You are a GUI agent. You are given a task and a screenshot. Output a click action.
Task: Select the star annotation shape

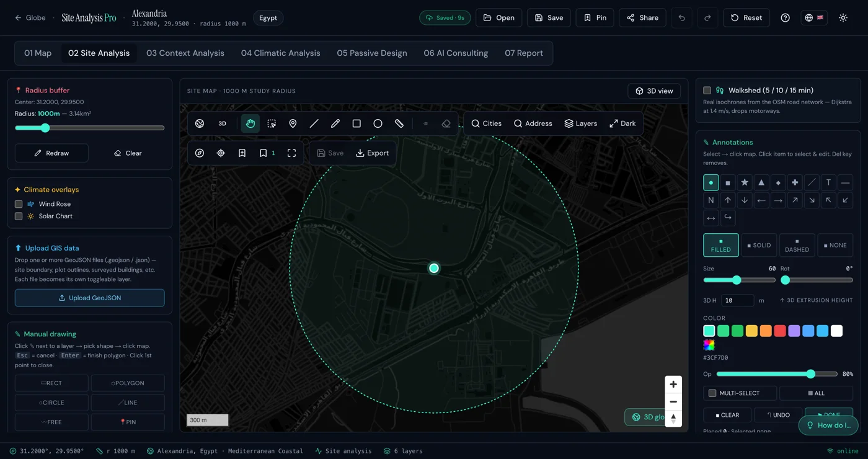745,182
